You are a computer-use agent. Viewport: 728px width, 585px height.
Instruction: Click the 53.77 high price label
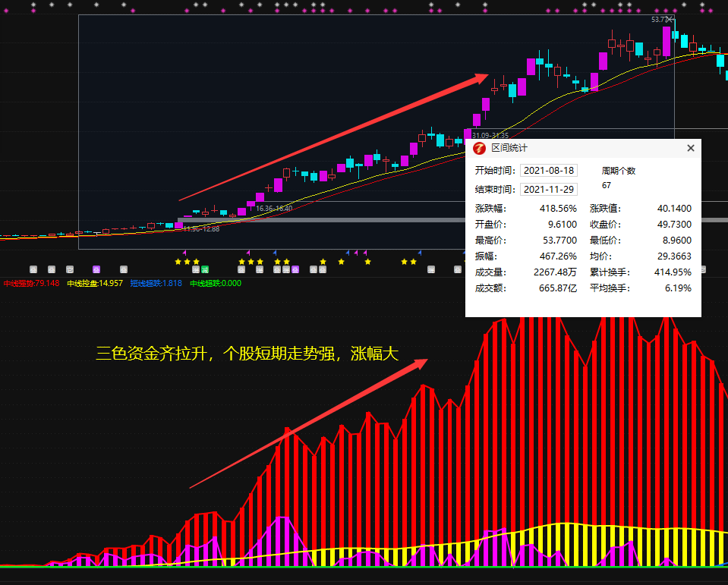[660, 20]
